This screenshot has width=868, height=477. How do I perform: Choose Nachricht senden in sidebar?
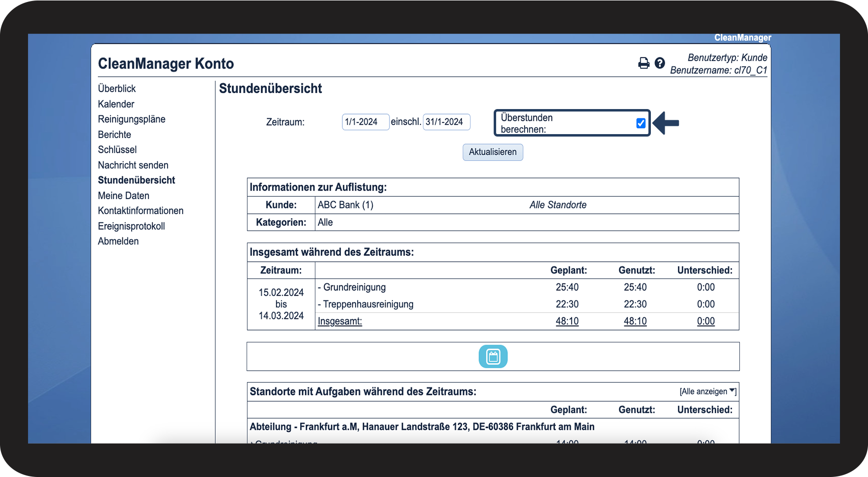[x=133, y=165]
